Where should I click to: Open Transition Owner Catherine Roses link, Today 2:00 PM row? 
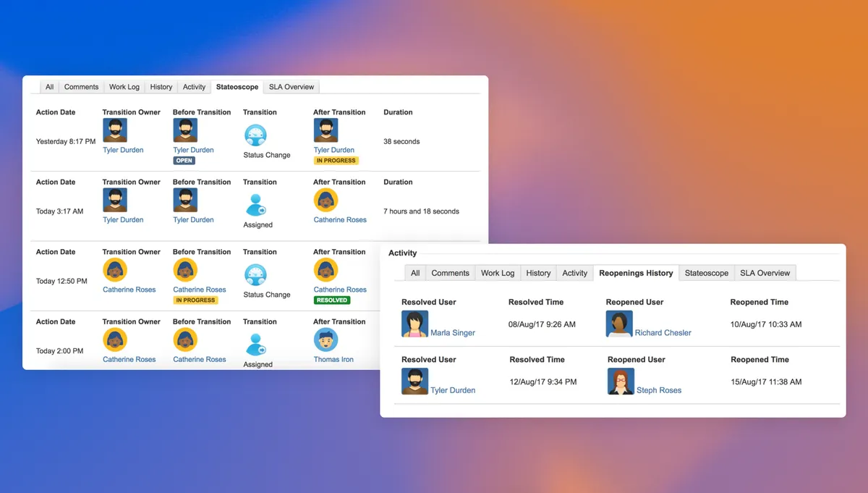[x=129, y=359]
